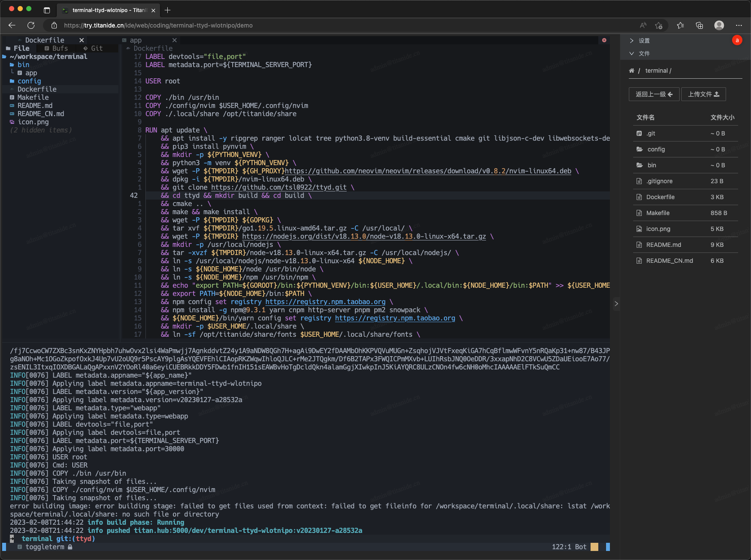
Task: Click the 上传文件 upload button
Action: click(703, 94)
